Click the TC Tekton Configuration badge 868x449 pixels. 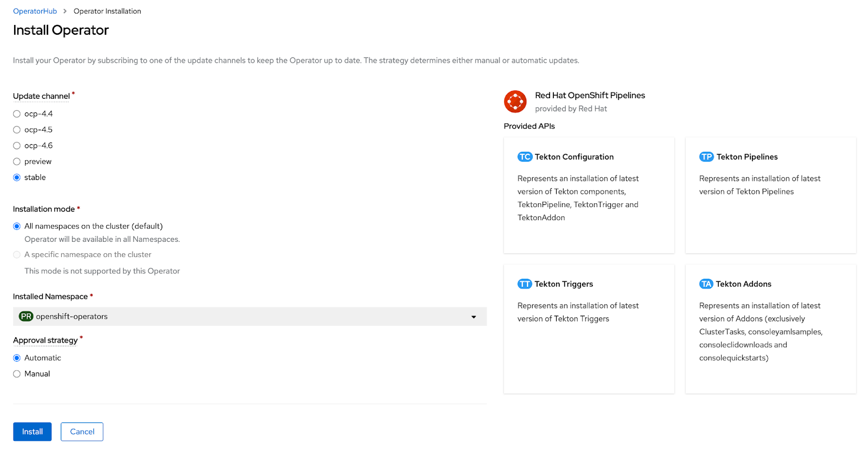[x=525, y=157]
